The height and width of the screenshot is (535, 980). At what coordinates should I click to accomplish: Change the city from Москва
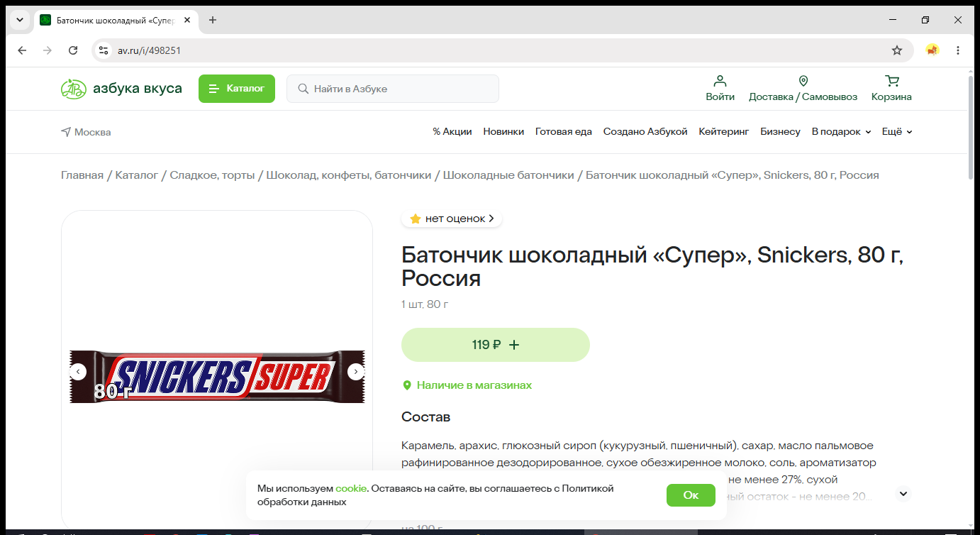coord(86,132)
